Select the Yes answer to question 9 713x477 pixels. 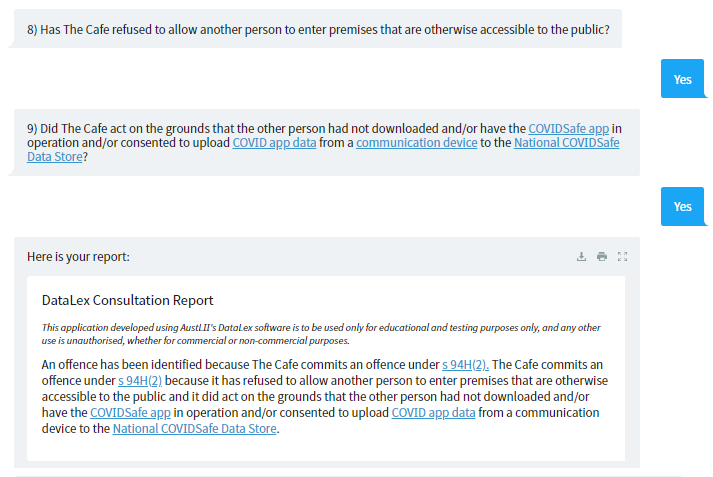click(x=683, y=206)
